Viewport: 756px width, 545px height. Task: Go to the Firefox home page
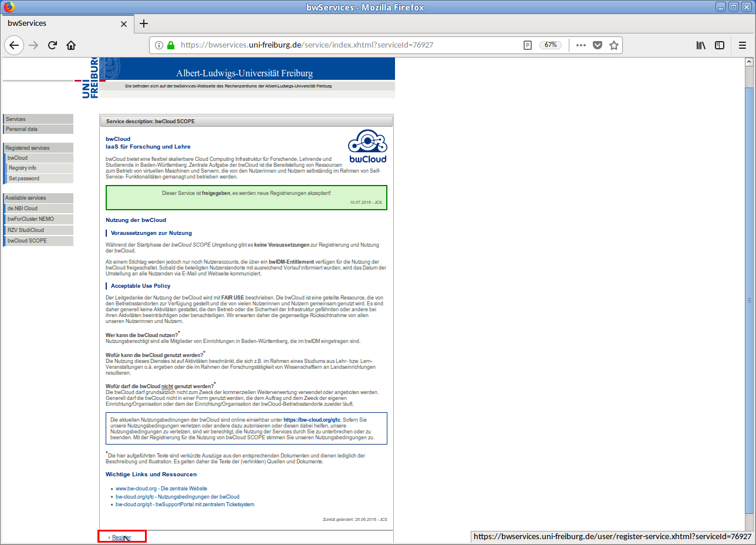(71, 45)
